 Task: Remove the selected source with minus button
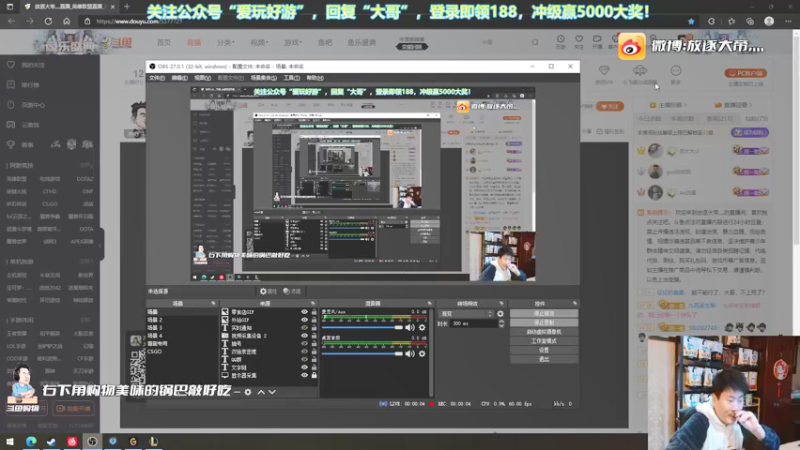click(237, 392)
